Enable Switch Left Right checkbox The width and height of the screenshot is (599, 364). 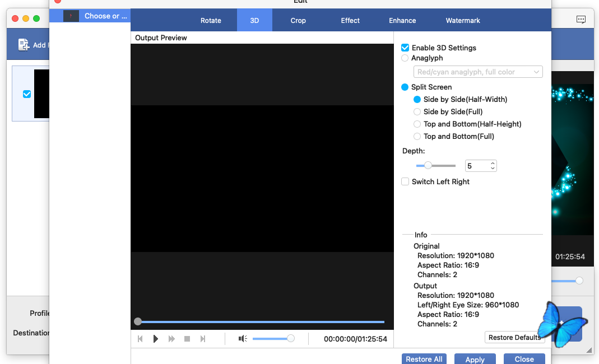click(x=405, y=181)
